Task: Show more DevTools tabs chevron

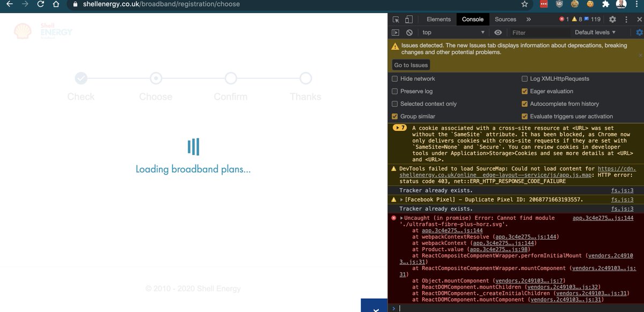Action: click(x=529, y=19)
